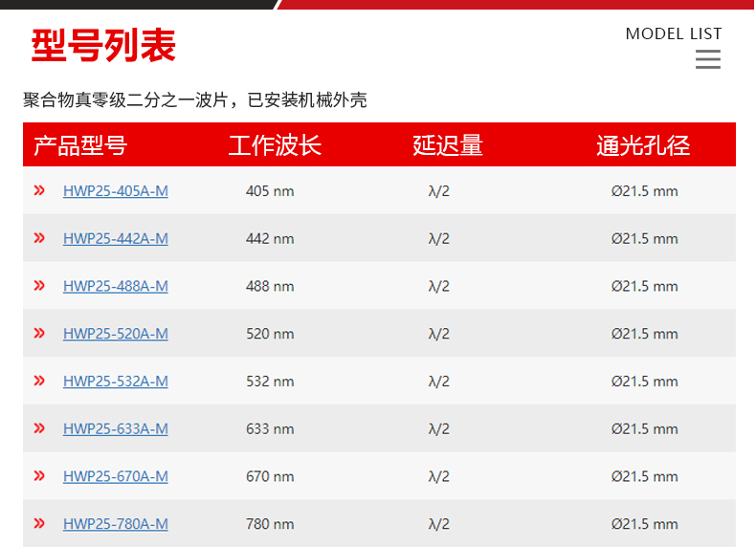
Task: Click the 工作波长 column header
Action: pos(275,145)
